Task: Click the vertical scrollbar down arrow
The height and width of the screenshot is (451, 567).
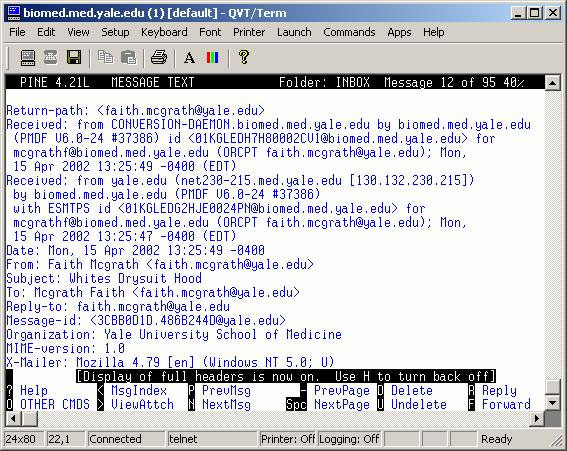Action: [553, 403]
